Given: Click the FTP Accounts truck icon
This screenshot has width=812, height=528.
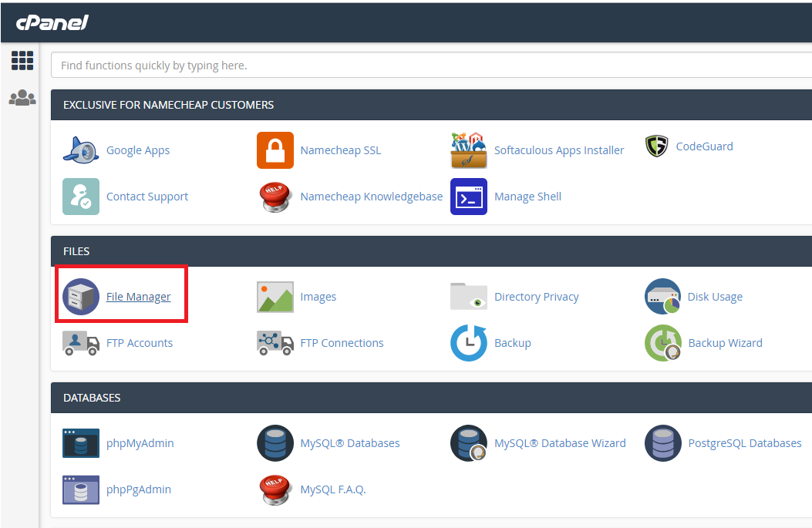Looking at the screenshot, I should point(81,343).
